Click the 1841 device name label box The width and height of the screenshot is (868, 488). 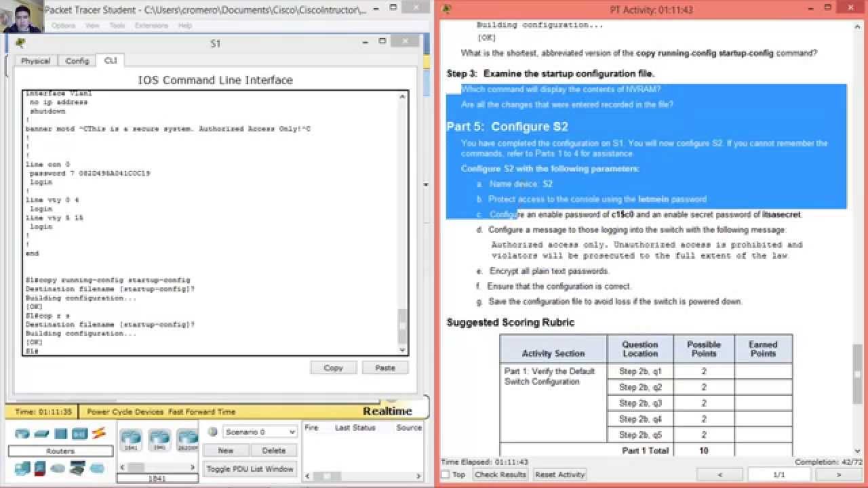157,479
